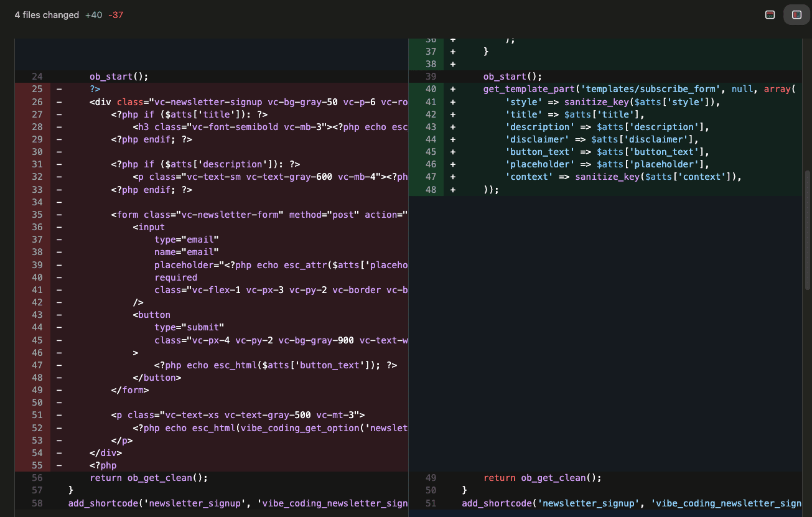The image size is (812, 517).
Task: Select line number 24 with ob_start()
Action: (37, 76)
